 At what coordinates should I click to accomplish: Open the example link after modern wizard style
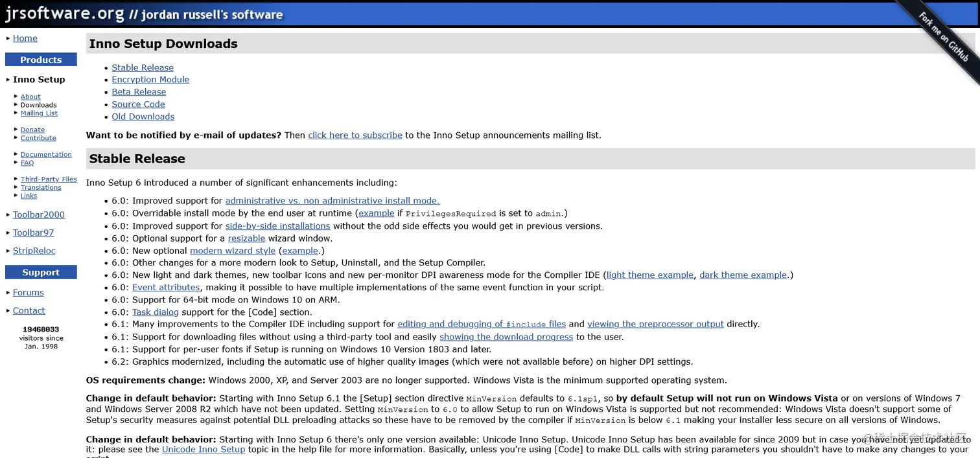pyautogui.click(x=300, y=251)
